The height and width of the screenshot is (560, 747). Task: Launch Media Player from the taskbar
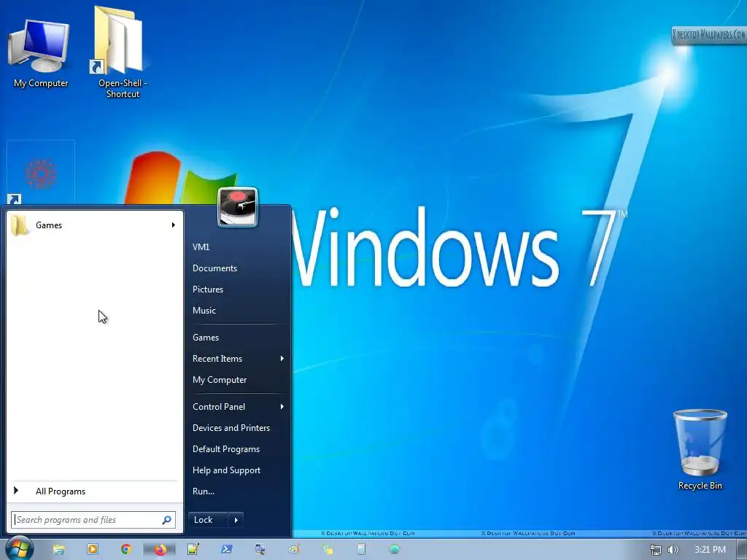click(x=93, y=549)
